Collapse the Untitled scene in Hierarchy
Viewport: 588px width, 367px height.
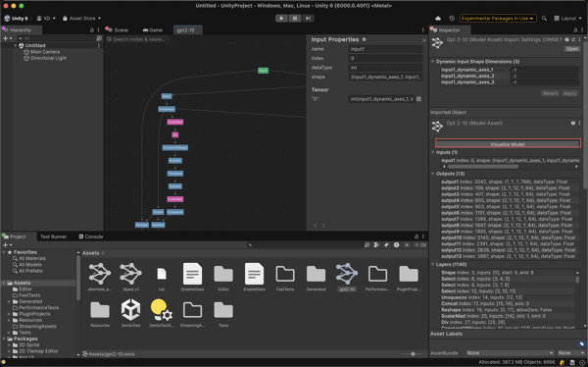[16, 45]
